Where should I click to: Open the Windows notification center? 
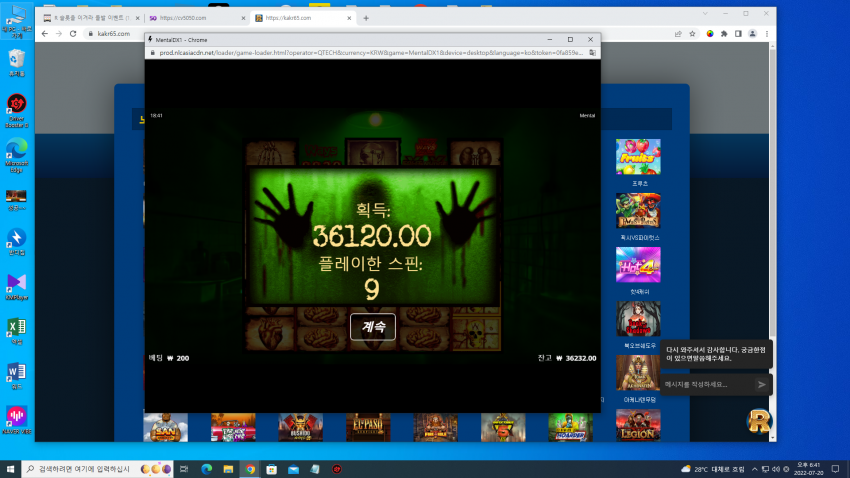[x=835, y=469]
